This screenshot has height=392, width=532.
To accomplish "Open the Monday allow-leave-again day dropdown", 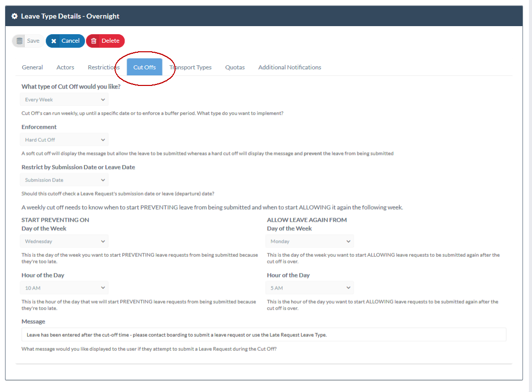I will 309,241.
